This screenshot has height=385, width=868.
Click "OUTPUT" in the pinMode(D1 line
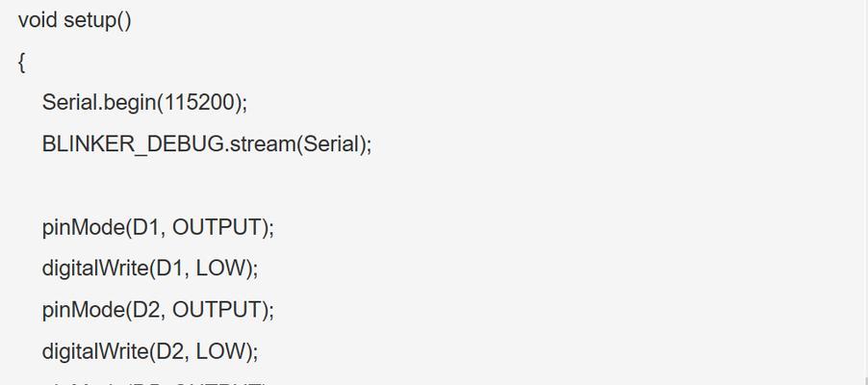(216, 227)
